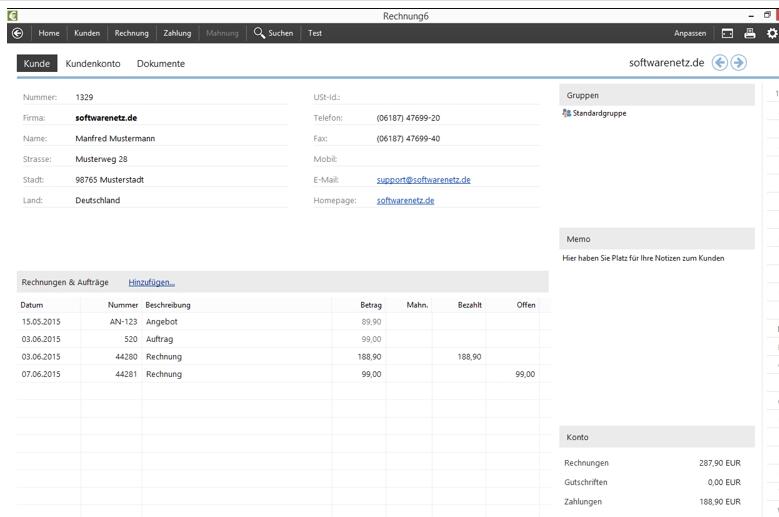This screenshot has height=517, width=779.
Task: Click the Gutschriften 0,00 EUR total
Action: [x=652, y=482]
